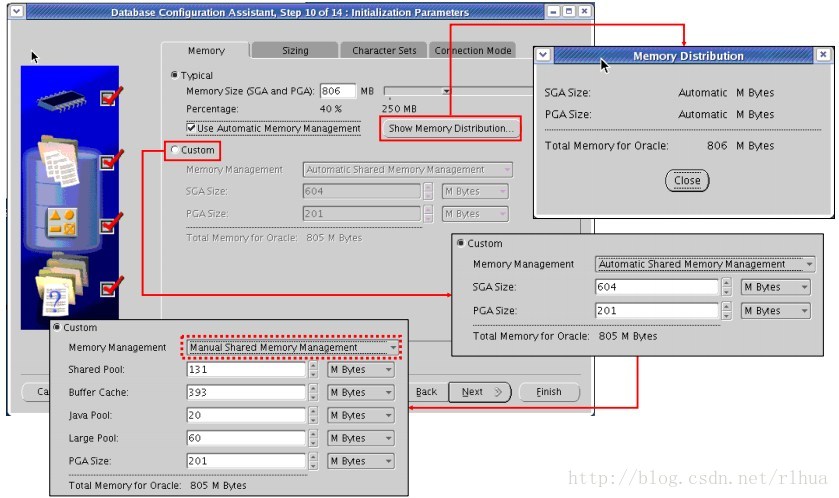Click the Memory Size slider track

point(458,91)
